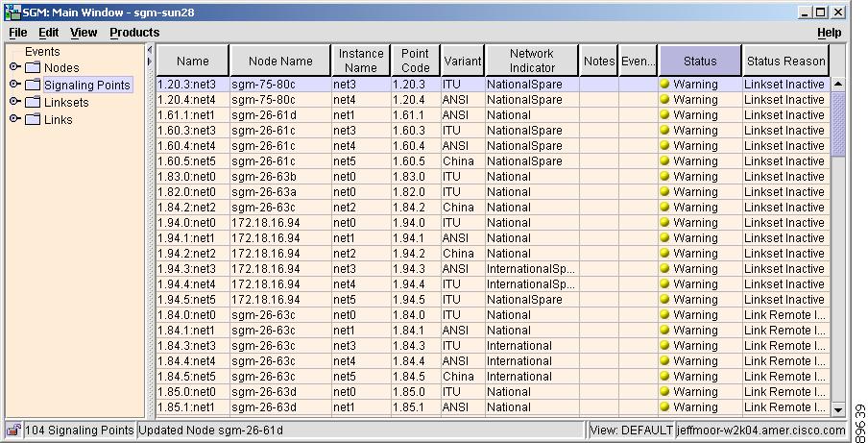Sort by the Point Code column header

415,61
